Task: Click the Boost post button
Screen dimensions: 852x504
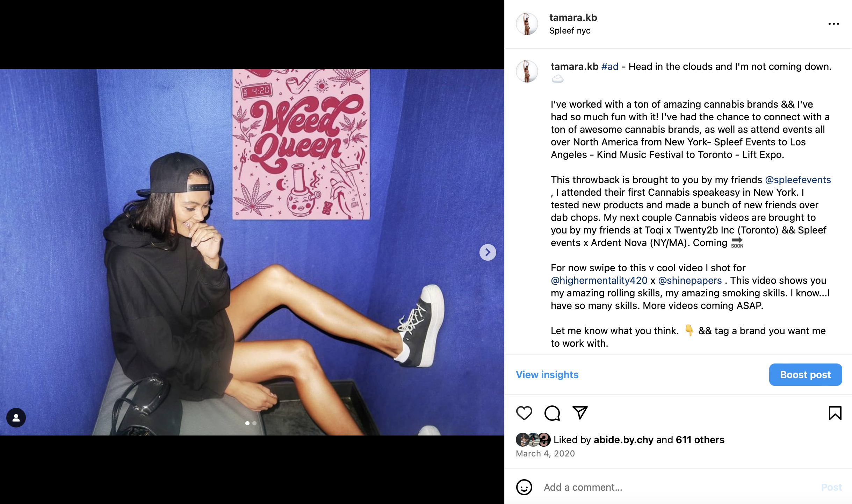Action: pos(805,375)
